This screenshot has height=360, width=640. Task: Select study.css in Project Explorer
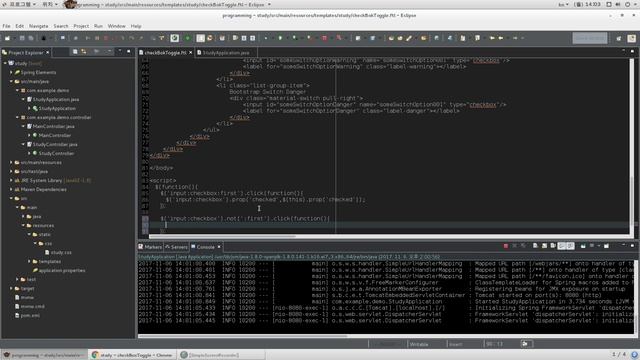point(61,252)
